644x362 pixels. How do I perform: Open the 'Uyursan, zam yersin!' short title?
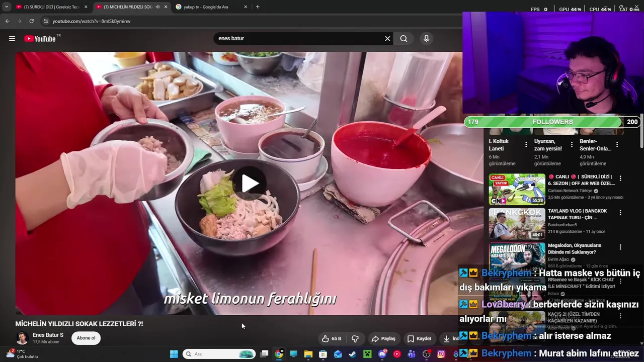(548, 145)
